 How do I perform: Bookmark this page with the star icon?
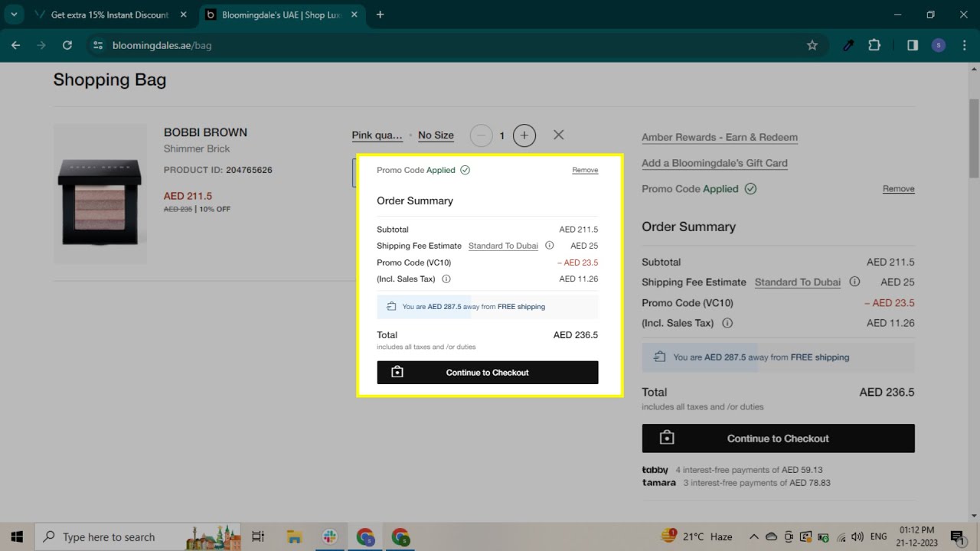[812, 45]
